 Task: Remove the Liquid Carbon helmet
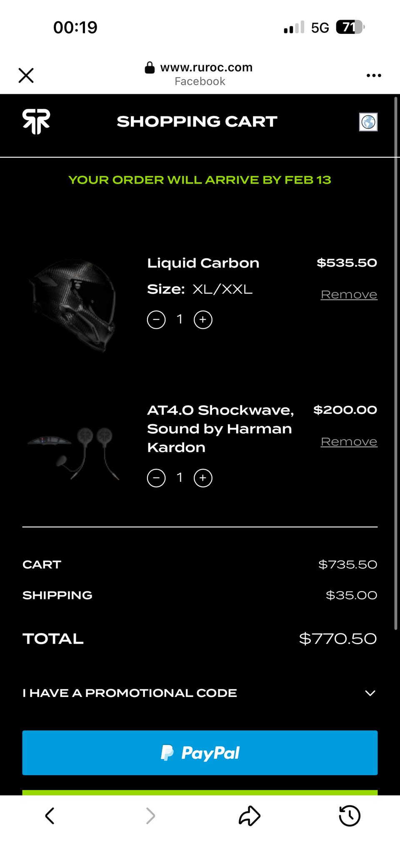pos(349,294)
